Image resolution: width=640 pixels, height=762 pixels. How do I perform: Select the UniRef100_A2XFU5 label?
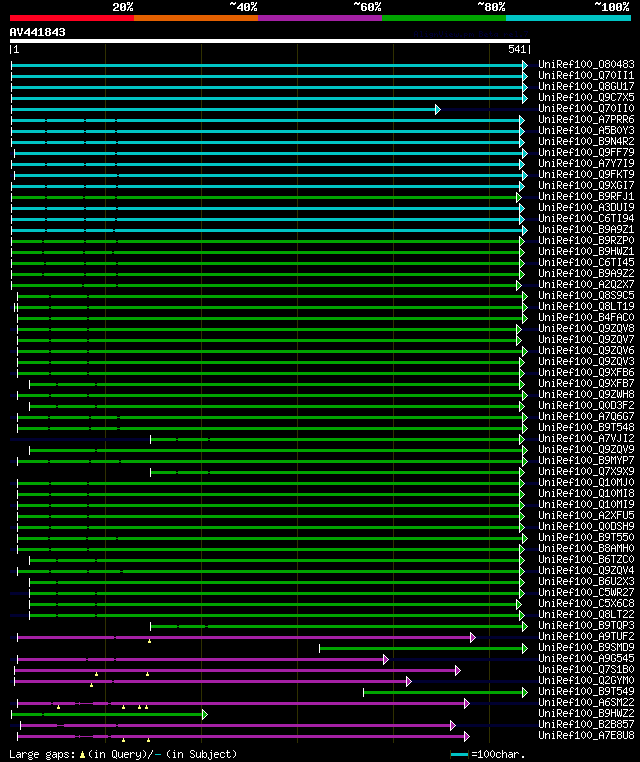tap(586, 515)
